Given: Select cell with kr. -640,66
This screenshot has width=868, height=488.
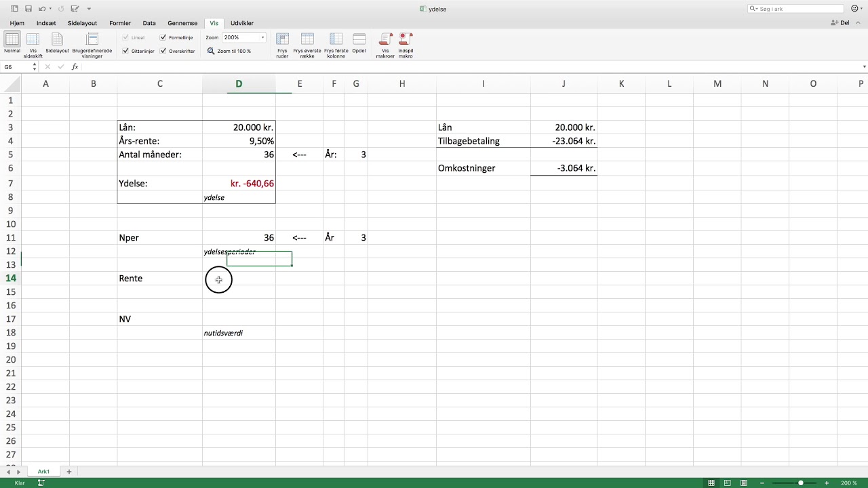Looking at the screenshot, I should 239,184.
